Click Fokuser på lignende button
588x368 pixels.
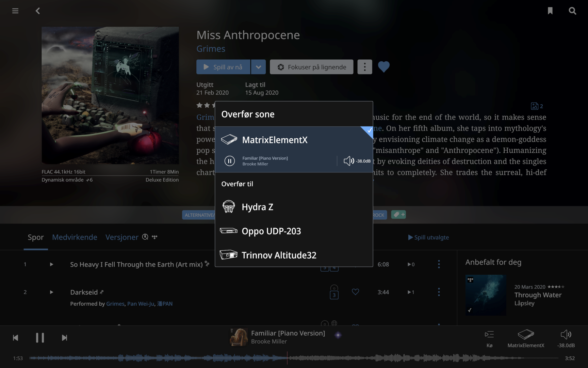312,67
